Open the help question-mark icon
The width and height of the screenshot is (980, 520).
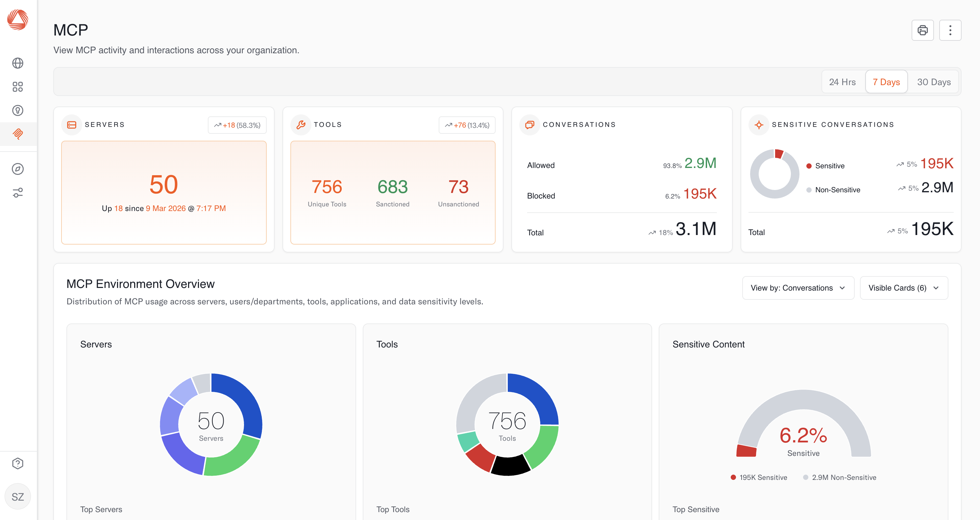coord(17,463)
